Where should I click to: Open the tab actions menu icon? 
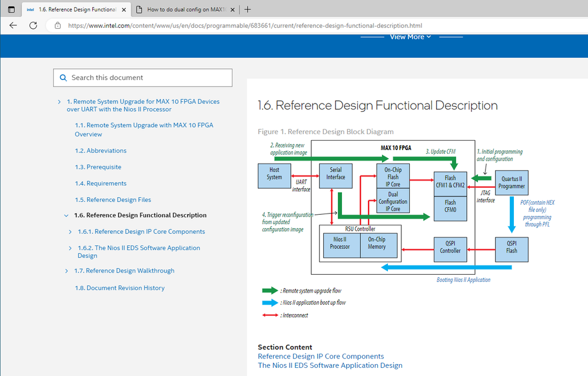pos(11,9)
